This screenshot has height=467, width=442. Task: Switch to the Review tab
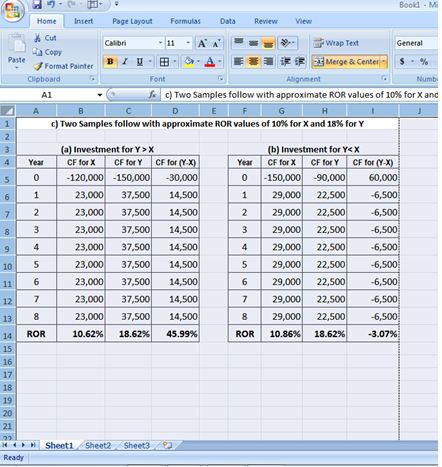266,21
